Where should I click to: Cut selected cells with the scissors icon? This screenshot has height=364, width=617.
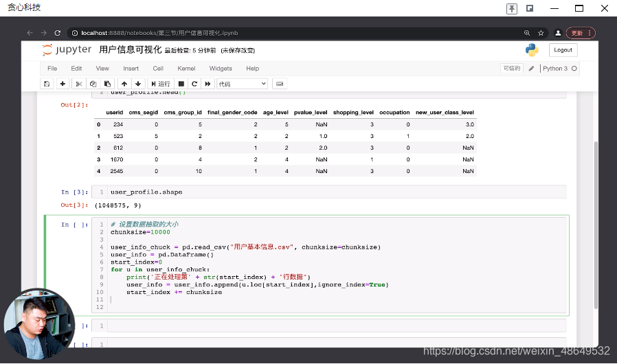click(79, 84)
